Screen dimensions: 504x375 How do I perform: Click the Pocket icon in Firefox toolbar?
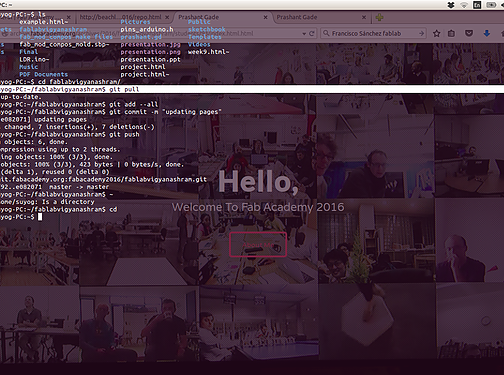click(469, 33)
